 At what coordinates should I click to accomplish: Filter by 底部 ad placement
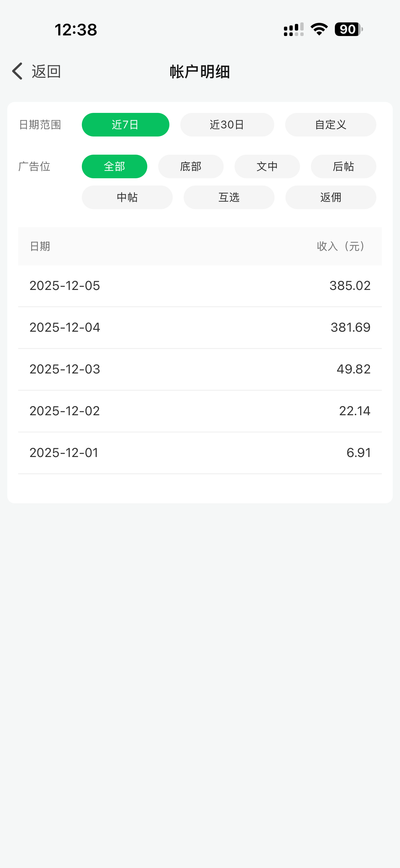(x=191, y=166)
